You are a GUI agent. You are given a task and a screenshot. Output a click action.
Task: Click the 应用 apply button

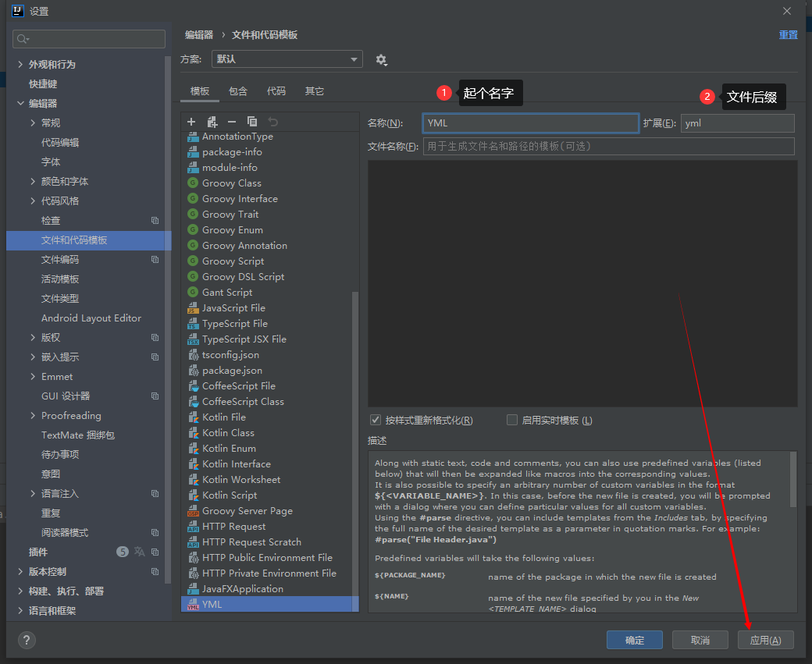point(765,640)
